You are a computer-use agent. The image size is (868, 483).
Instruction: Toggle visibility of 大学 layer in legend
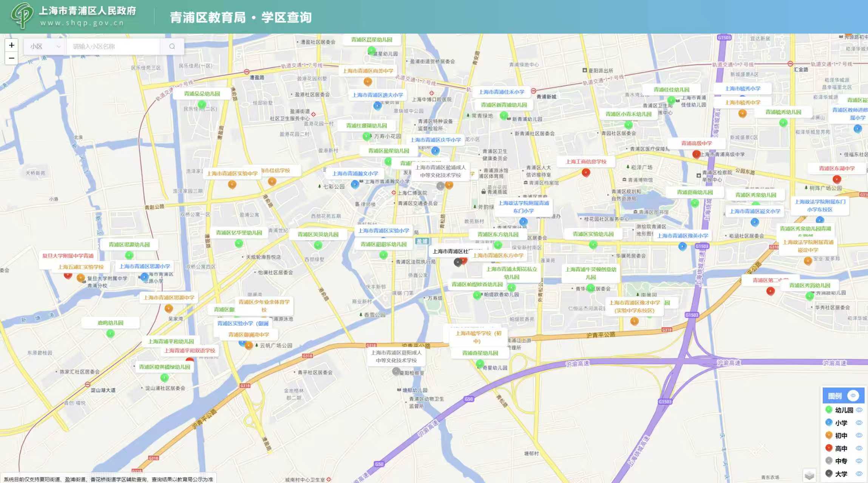click(x=859, y=474)
